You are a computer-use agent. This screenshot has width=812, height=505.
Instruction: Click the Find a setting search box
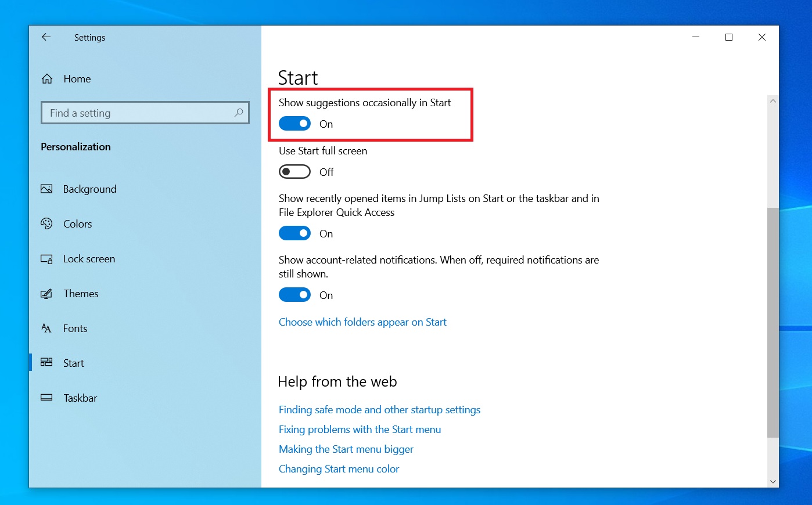click(x=145, y=113)
